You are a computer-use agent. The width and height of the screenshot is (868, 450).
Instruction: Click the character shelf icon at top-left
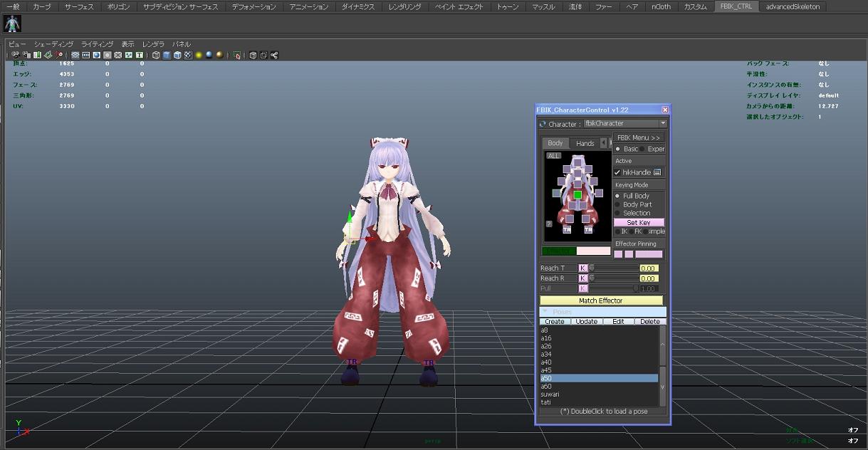(x=12, y=23)
